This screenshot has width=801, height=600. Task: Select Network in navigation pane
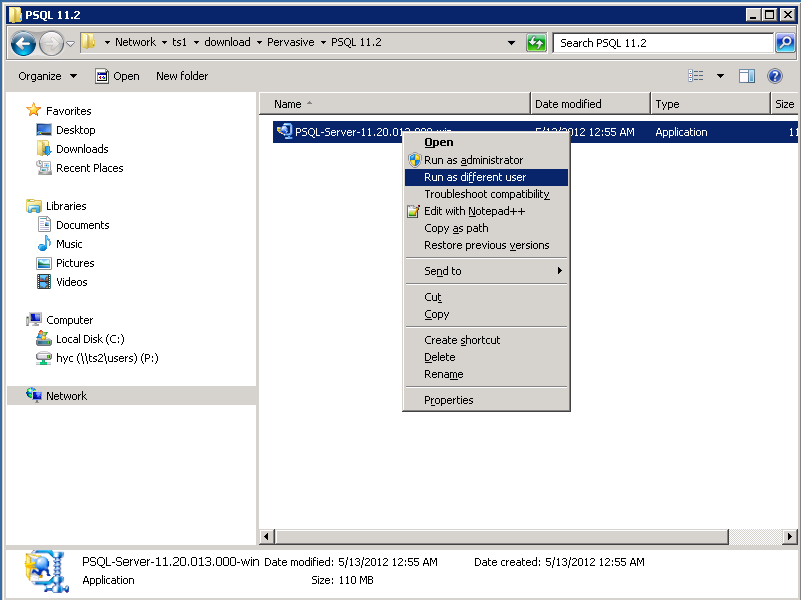[66, 396]
